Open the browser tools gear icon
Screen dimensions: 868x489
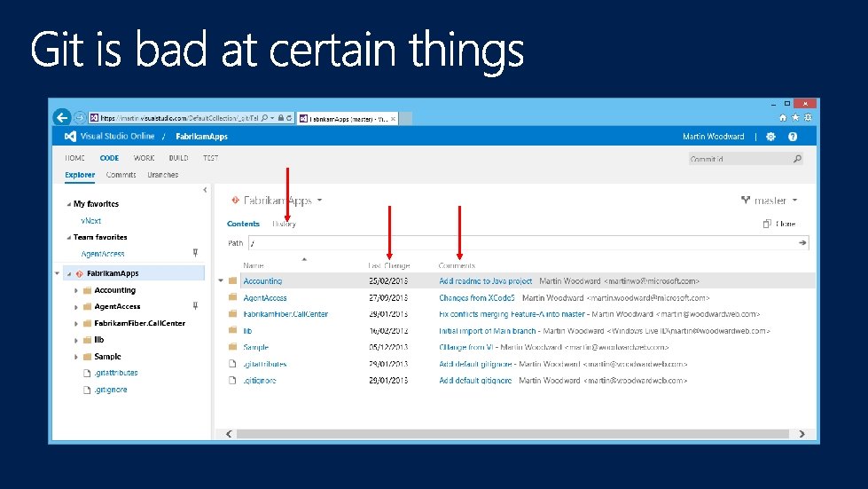coord(809,117)
